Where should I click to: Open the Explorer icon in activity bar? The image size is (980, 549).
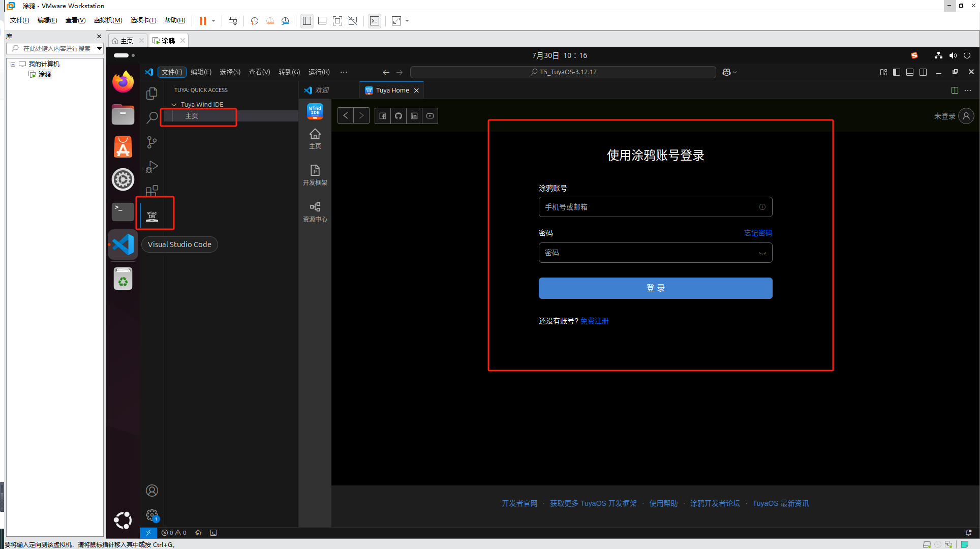click(151, 94)
